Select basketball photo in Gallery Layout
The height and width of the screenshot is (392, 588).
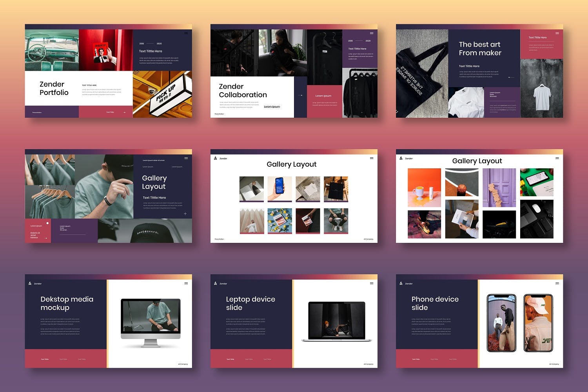(x=462, y=183)
